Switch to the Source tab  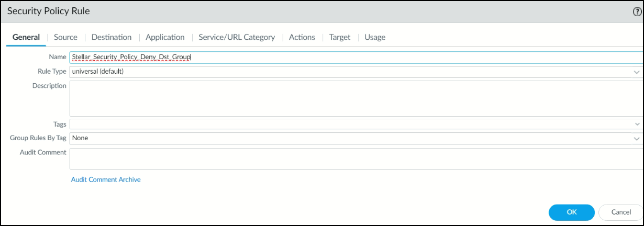65,37
